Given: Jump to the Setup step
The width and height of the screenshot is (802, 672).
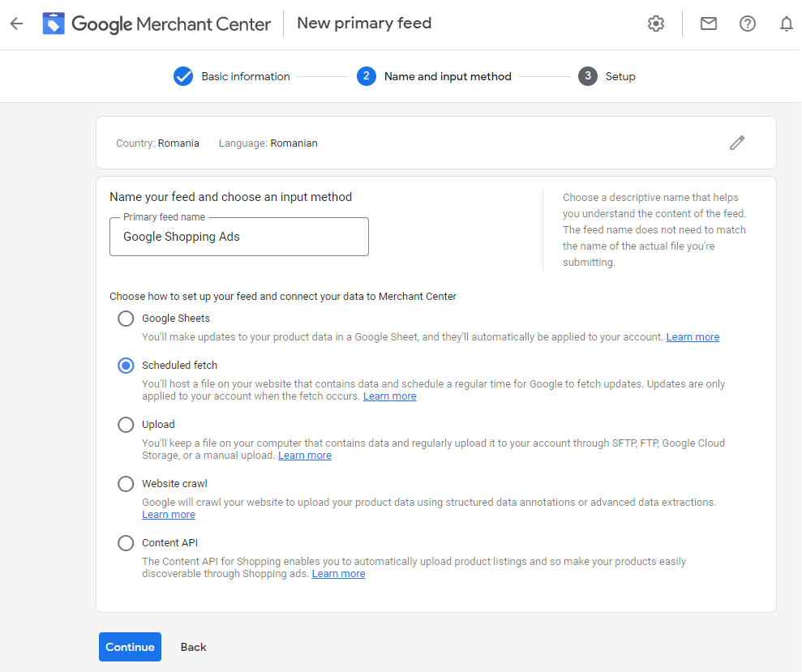Looking at the screenshot, I should tap(620, 76).
